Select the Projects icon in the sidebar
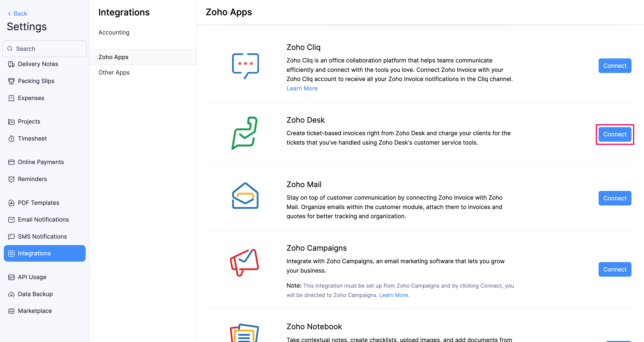Screen dimensions: 644x342 [11, 122]
